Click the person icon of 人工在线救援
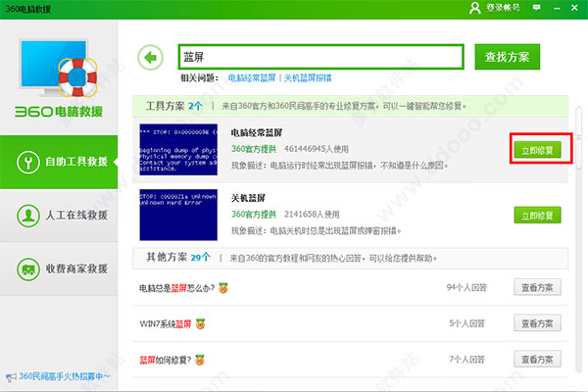This screenshot has height=392, width=588. [x=28, y=216]
